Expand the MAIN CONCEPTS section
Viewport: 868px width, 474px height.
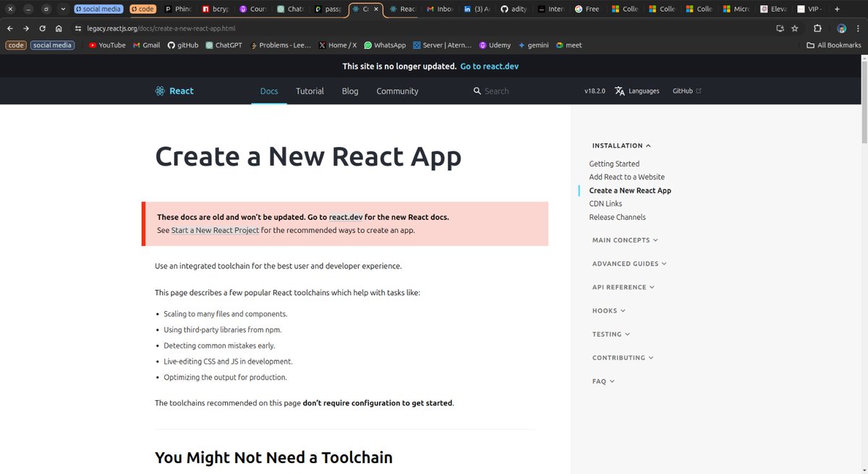point(626,240)
